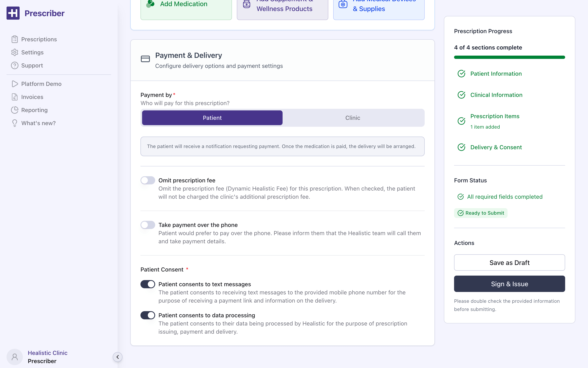The image size is (588, 368).
Task: Click the Save as Draft button
Action: coord(510,263)
